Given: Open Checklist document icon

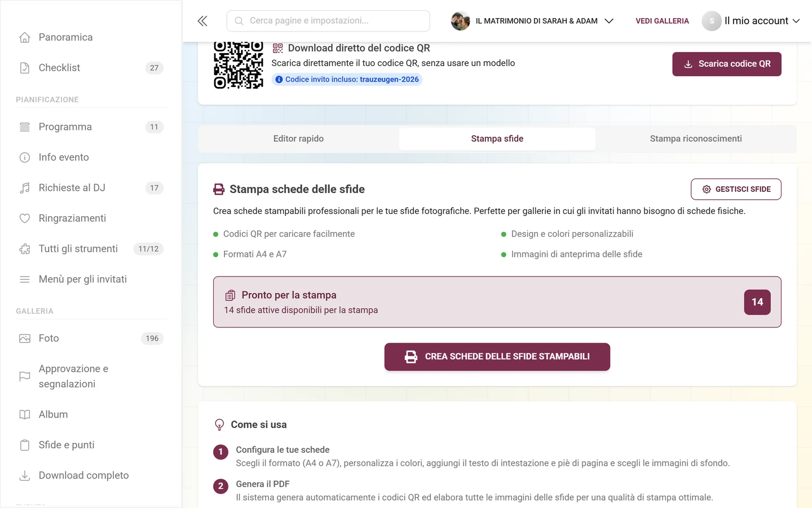Looking at the screenshot, I should point(25,68).
